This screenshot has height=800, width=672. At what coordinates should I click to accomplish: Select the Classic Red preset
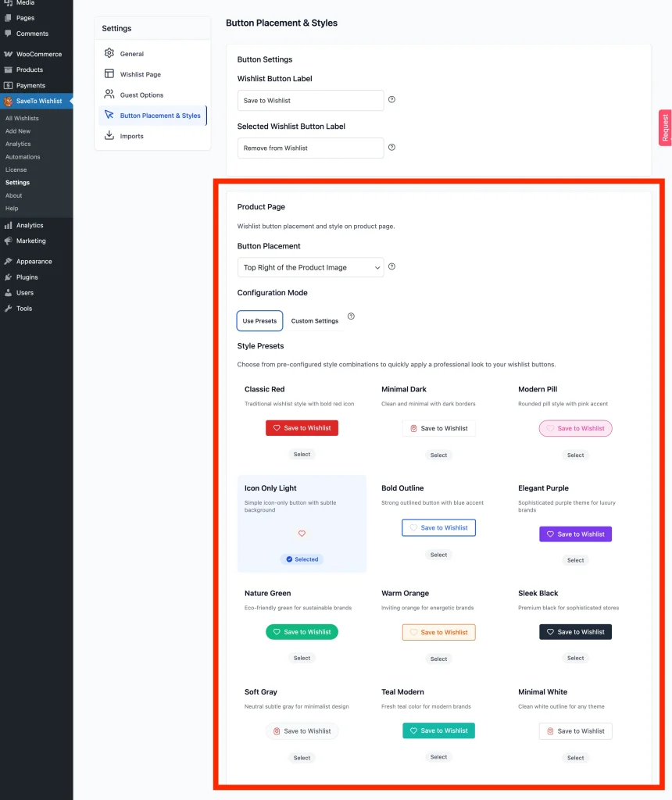(x=302, y=454)
